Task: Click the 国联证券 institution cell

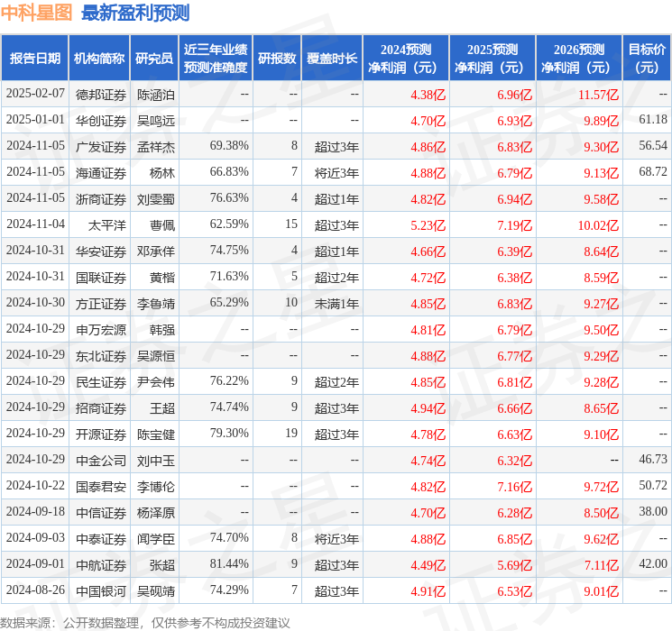Action: 101,278
